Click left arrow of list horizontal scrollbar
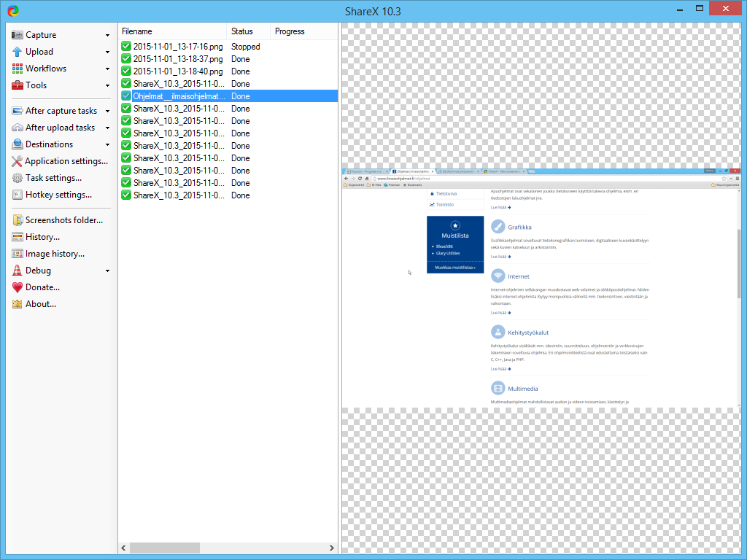Screen dimensions: 747x560 (124, 548)
